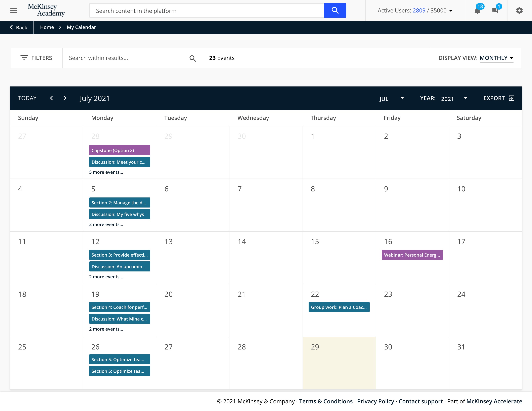Expand the JUL month selector

(x=391, y=99)
